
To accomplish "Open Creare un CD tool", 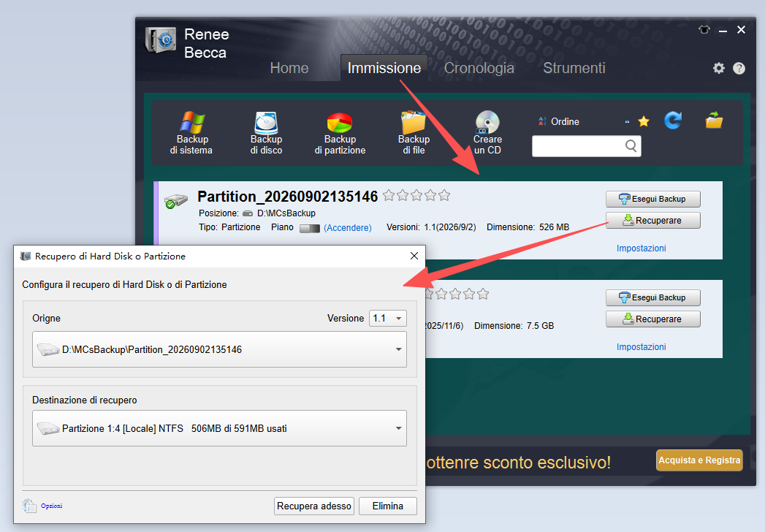I will click(487, 133).
